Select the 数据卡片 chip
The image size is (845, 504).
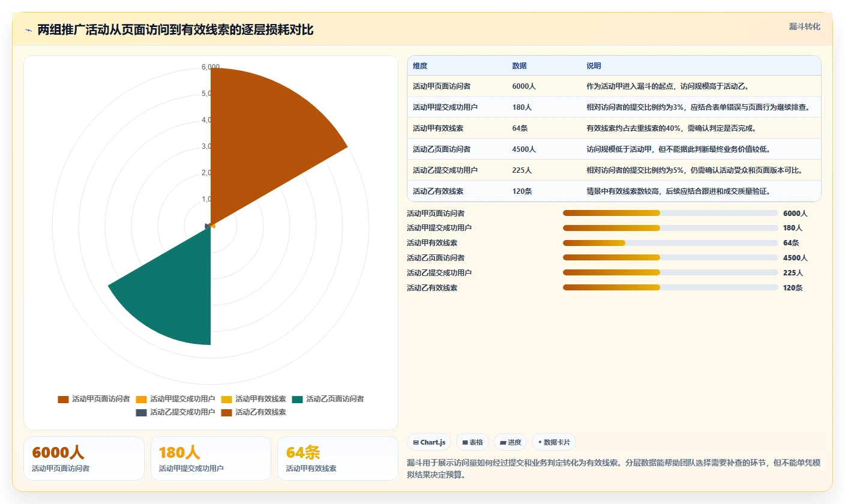coord(554,442)
